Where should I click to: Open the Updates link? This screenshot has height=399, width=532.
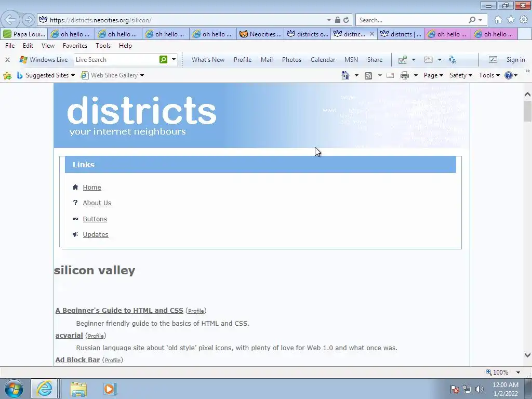tap(96, 235)
